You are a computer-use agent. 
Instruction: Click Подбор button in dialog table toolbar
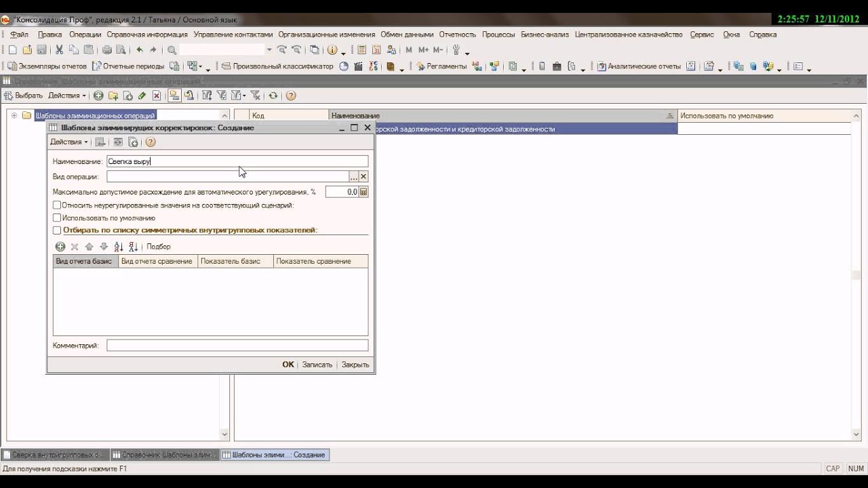(159, 247)
